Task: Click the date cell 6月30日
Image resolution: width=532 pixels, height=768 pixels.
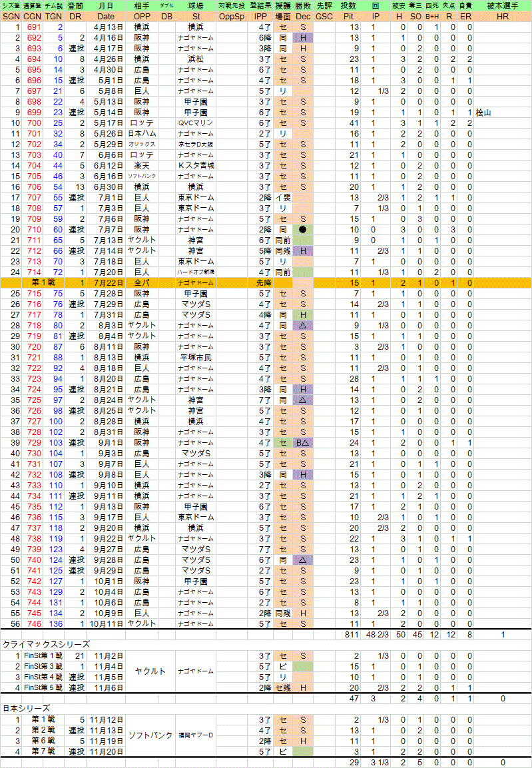Action: coord(108,187)
